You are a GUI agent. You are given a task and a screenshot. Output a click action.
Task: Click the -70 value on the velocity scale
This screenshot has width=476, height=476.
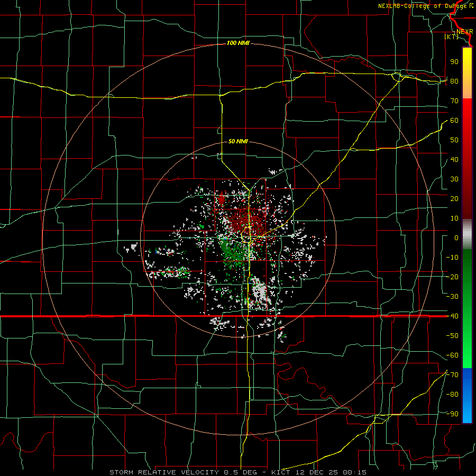[x=452, y=375]
